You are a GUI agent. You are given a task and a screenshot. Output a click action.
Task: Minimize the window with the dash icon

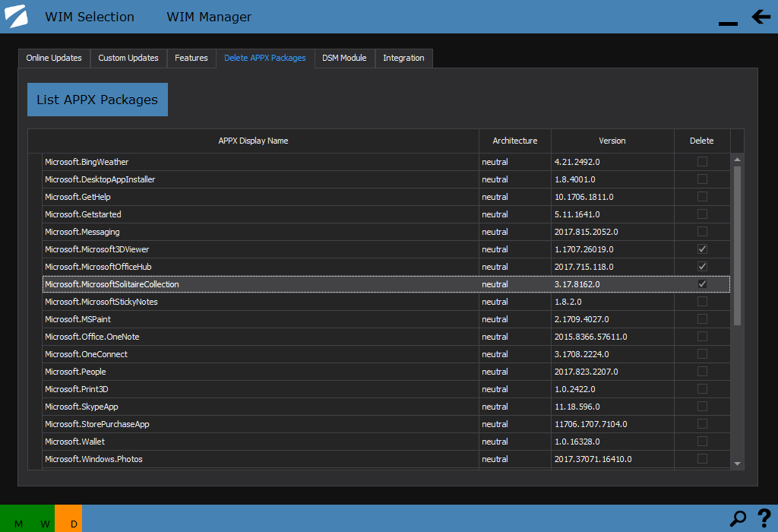(728, 24)
